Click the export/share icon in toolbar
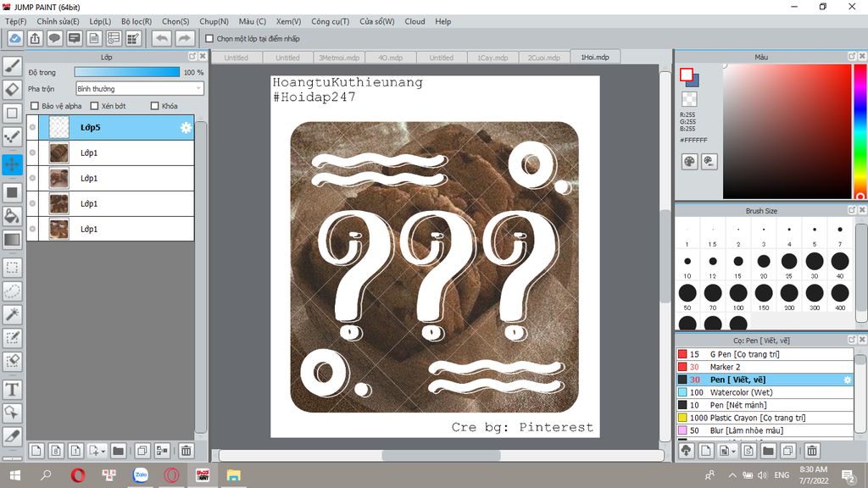868x488 pixels. coord(35,38)
